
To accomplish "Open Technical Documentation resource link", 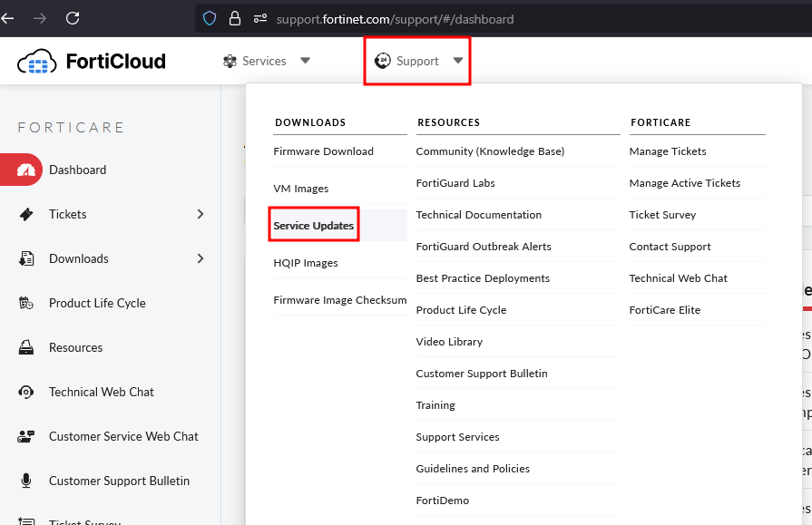I will tap(479, 215).
